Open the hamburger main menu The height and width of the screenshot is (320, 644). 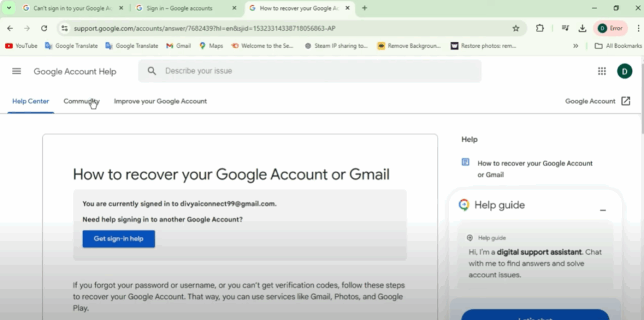click(x=16, y=71)
